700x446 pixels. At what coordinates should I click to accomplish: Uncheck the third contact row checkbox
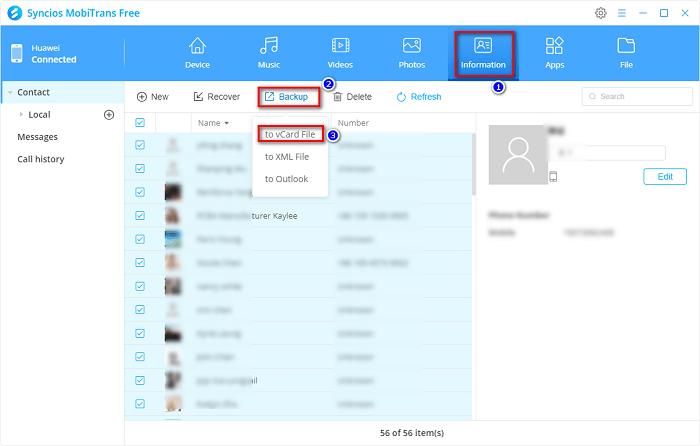pos(140,192)
